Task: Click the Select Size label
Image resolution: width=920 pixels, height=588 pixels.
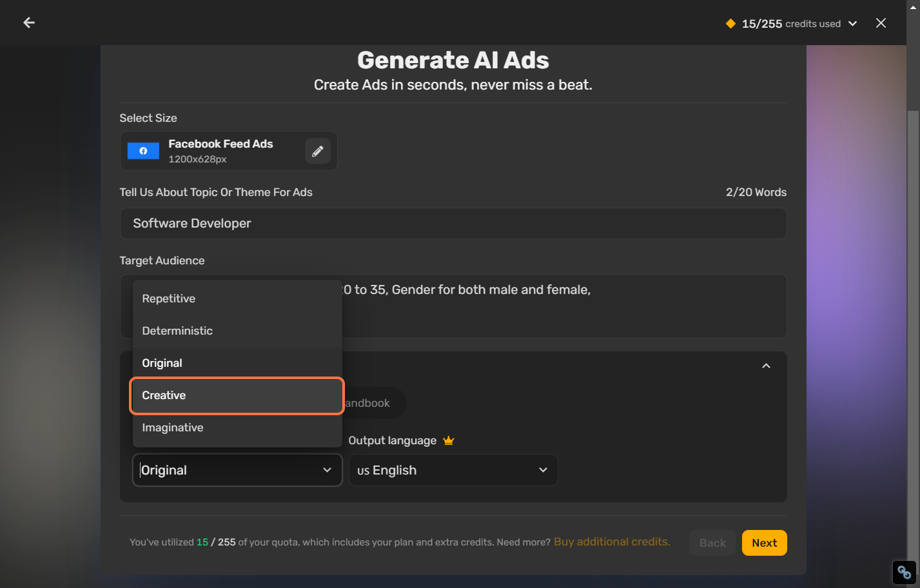Action: coord(148,118)
